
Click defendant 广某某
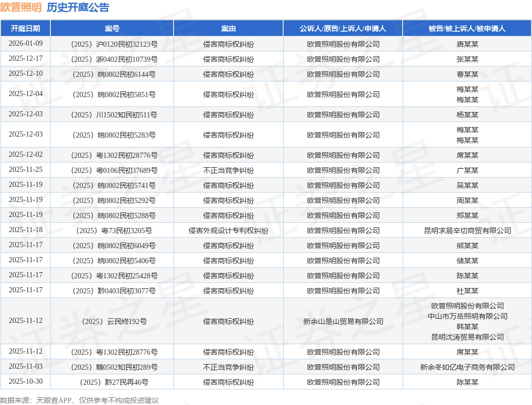[467, 170]
